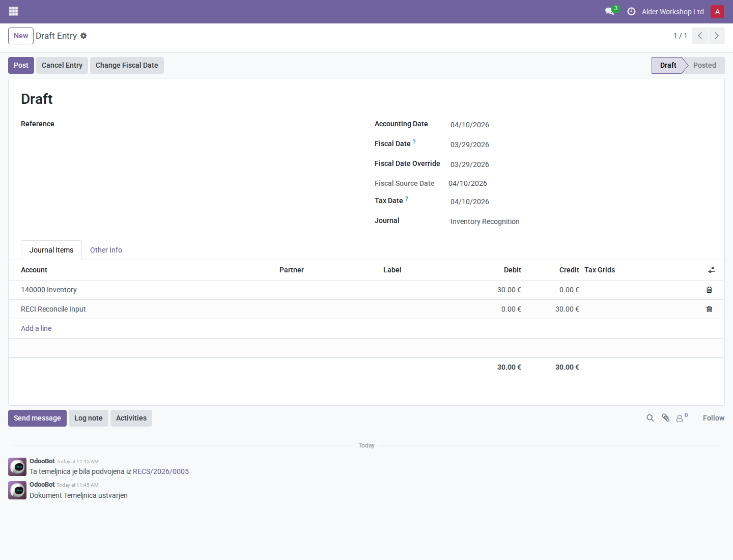Select the Journal Items tab

tap(51, 250)
